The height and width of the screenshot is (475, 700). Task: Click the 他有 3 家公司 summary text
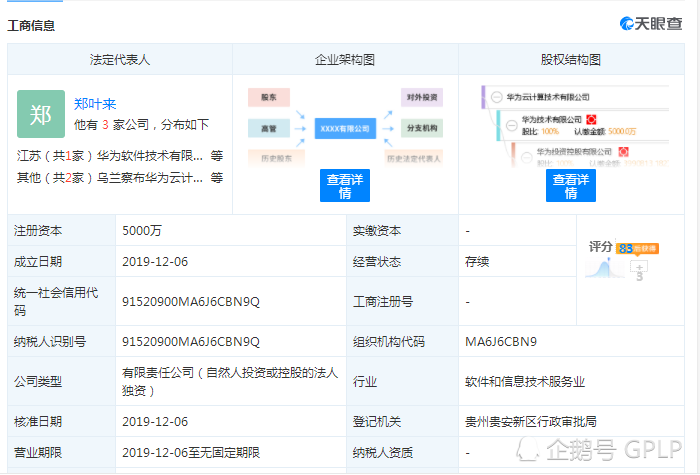pos(141,125)
